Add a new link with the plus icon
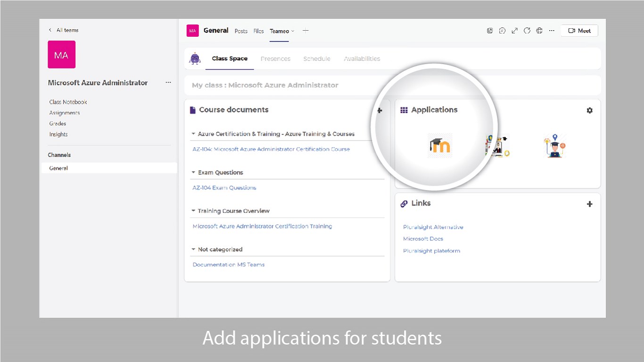The height and width of the screenshot is (362, 644). point(589,204)
